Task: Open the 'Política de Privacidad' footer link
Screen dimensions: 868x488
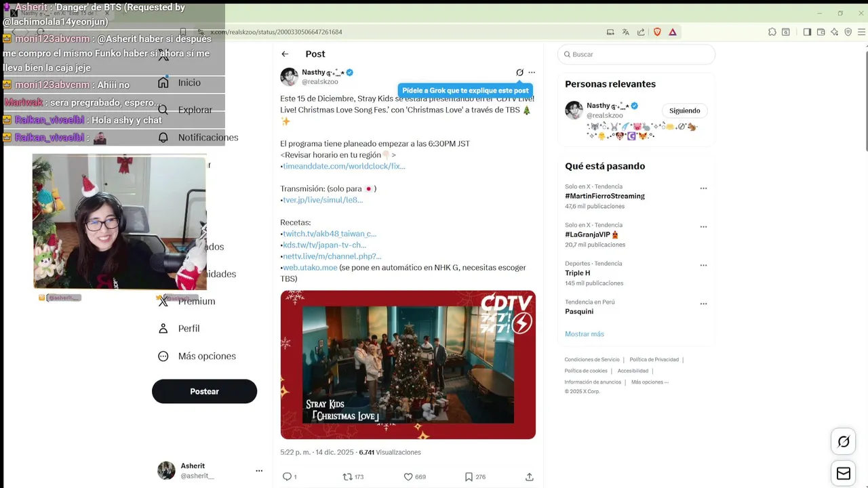Action: click(x=654, y=360)
